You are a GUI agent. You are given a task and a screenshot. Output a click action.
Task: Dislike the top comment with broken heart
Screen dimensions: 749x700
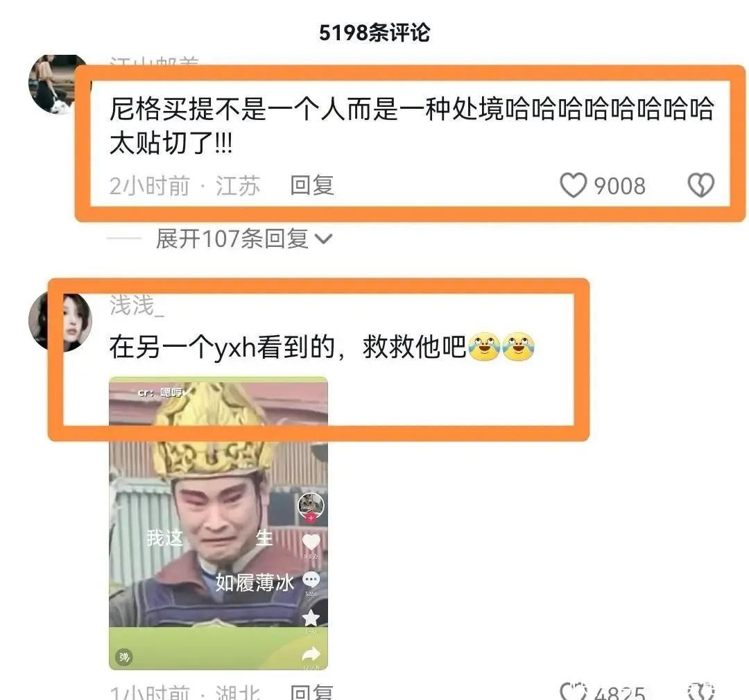(700, 185)
